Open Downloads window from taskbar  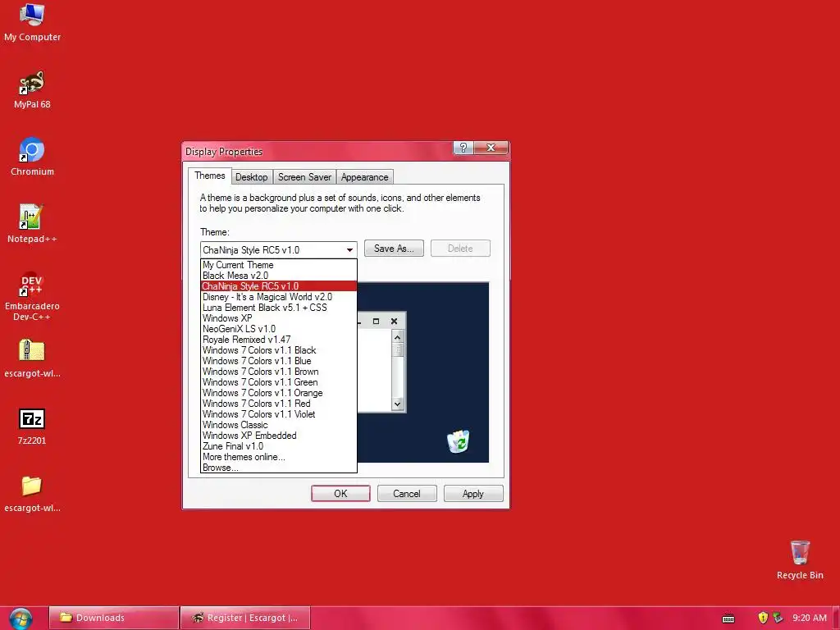(x=113, y=619)
